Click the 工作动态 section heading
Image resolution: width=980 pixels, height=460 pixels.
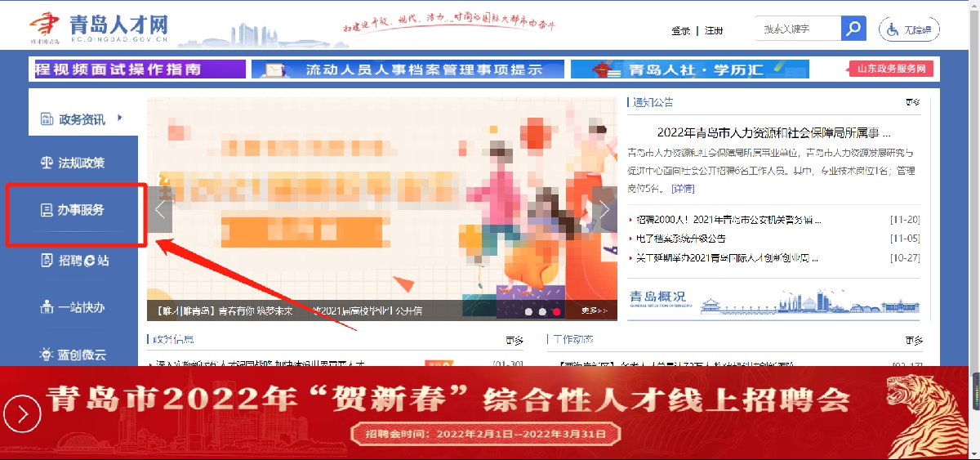572,339
